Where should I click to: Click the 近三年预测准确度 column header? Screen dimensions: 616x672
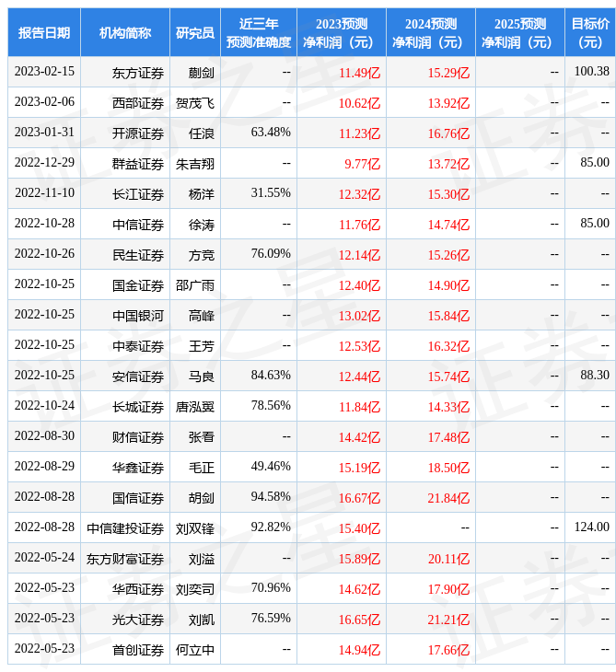pyautogui.click(x=259, y=32)
